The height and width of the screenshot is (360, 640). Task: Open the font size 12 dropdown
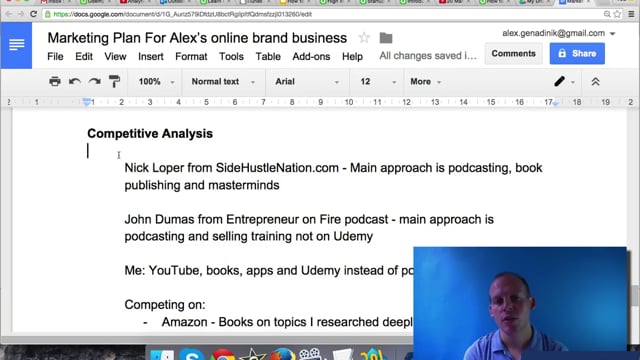tap(378, 82)
